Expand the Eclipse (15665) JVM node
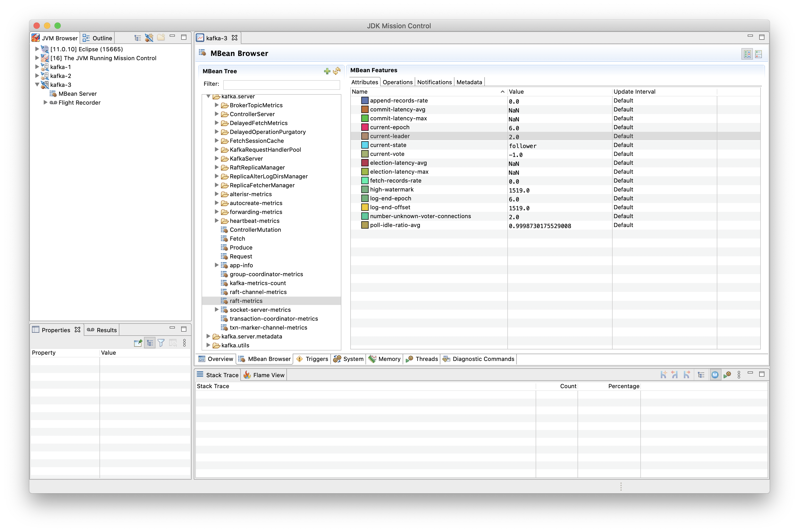This screenshot has width=799, height=532. click(x=37, y=49)
